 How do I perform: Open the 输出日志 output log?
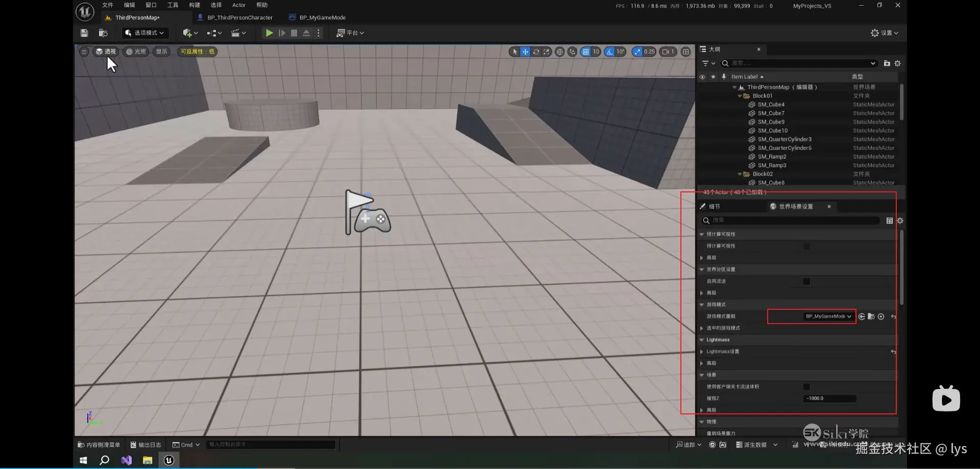pyautogui.click(x=145, y=445)
